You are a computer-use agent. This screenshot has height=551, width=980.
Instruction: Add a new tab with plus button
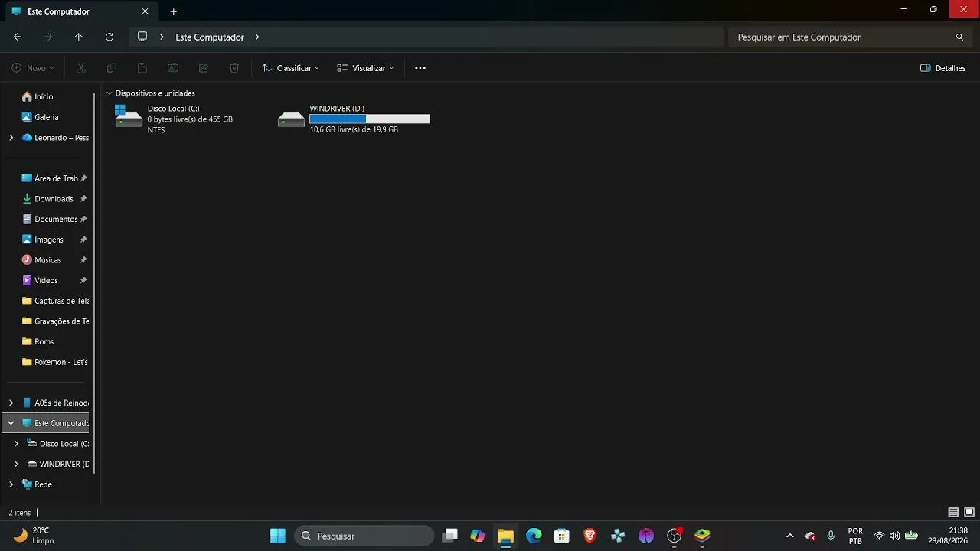point(174,11)
